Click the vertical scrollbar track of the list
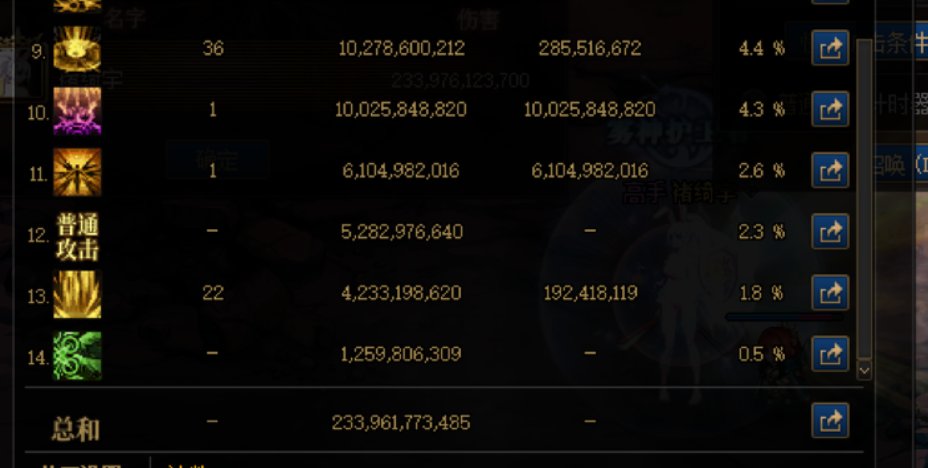The width and height of the screenshot is (928, 468). [864, 200]
